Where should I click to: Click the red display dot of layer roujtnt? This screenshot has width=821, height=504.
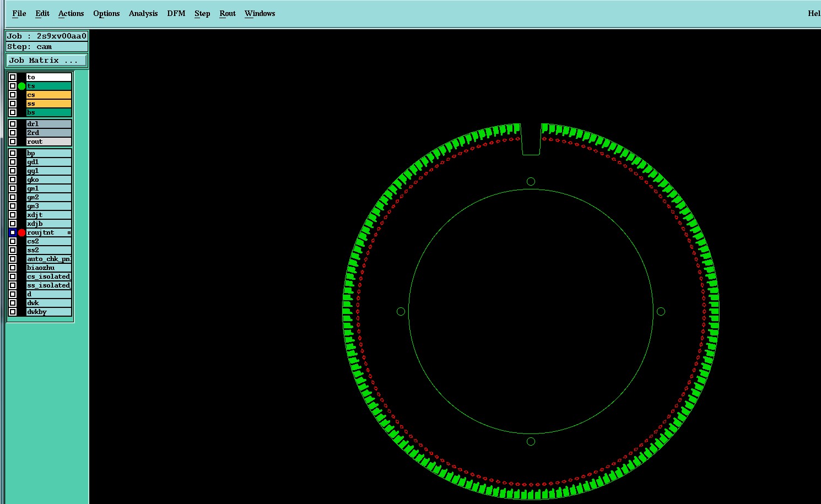click(x=21, y=232)
